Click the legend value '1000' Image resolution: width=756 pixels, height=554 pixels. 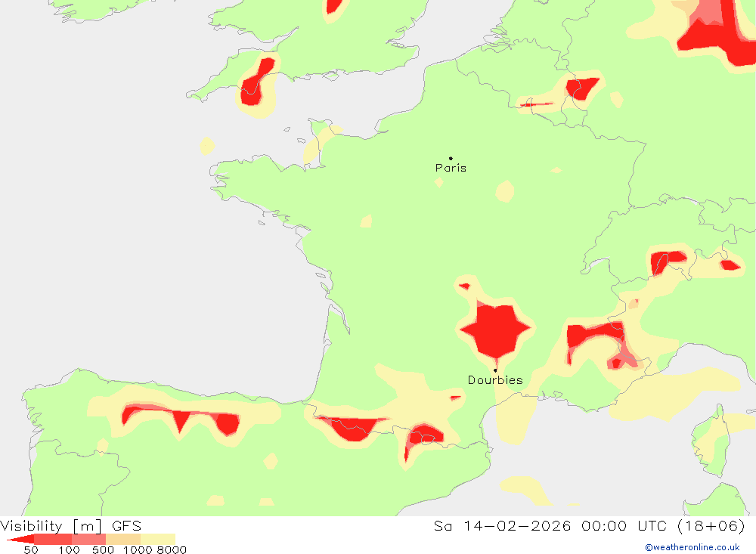[138, 550]
